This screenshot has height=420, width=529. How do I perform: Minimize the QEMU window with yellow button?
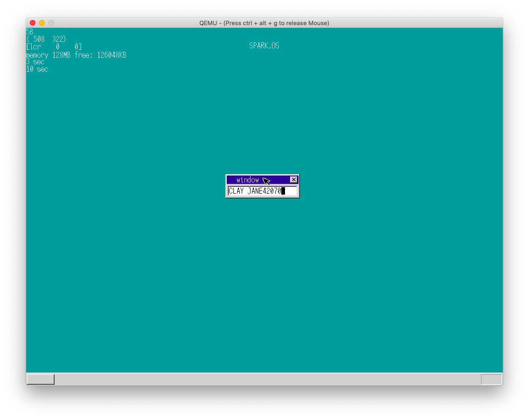(42, 23)
